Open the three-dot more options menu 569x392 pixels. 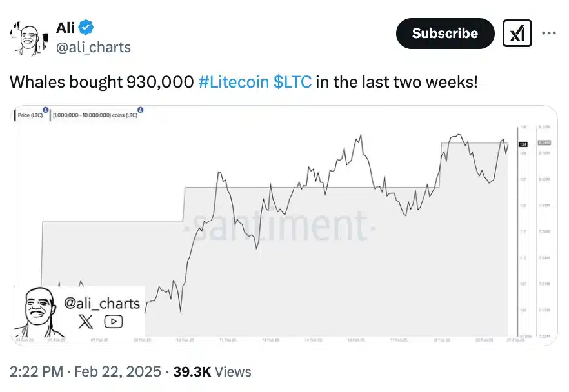point(549,34)
